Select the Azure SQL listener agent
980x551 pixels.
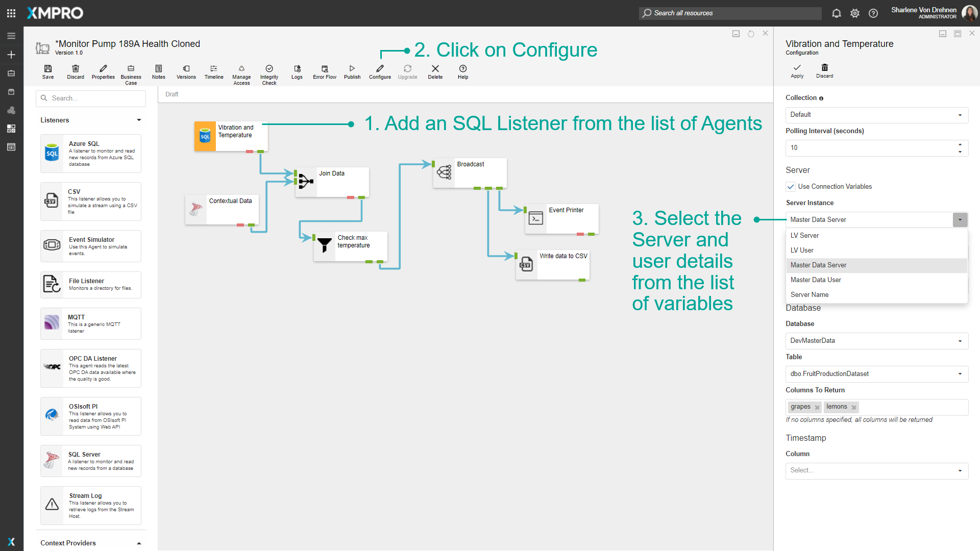point(91,154)
